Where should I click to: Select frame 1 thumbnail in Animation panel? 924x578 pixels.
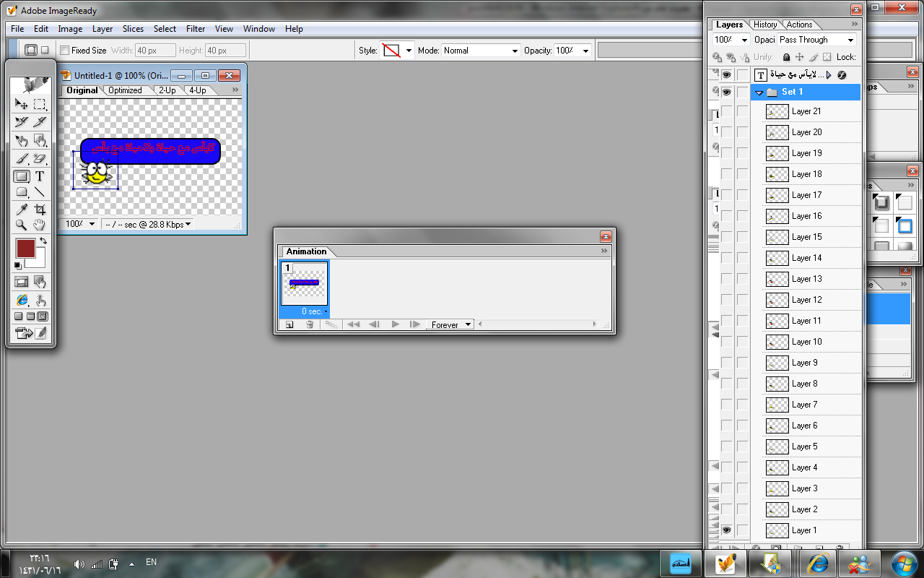(305, 283)
